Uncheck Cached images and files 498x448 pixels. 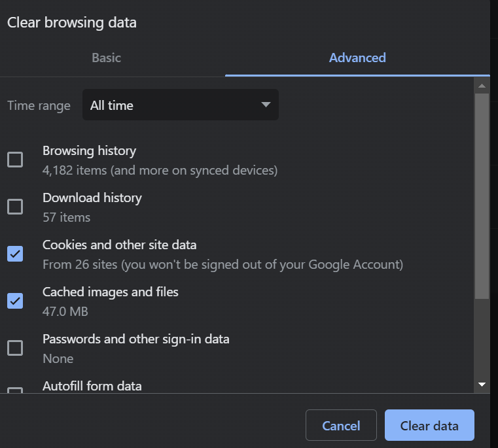15,301
